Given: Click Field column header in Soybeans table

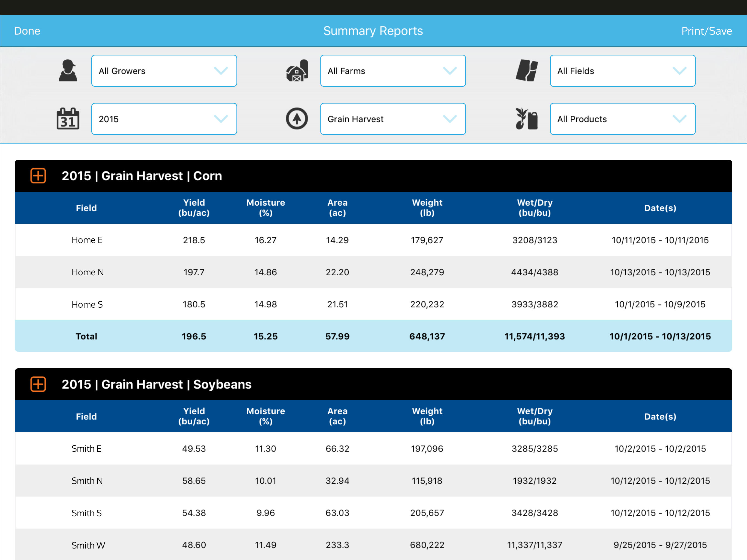Looking at the screenshot, I should (x=86, y=416).
